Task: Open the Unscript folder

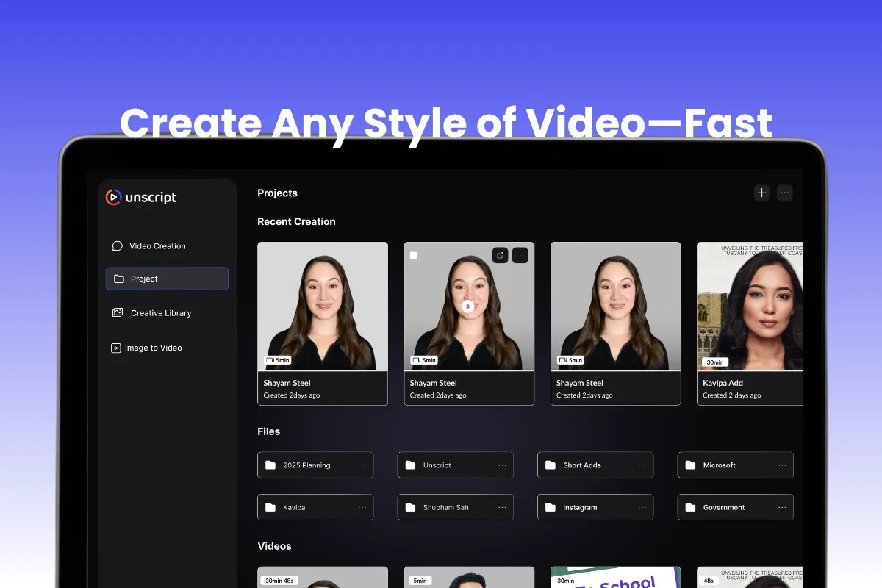Action: click(x=456, y=465)
